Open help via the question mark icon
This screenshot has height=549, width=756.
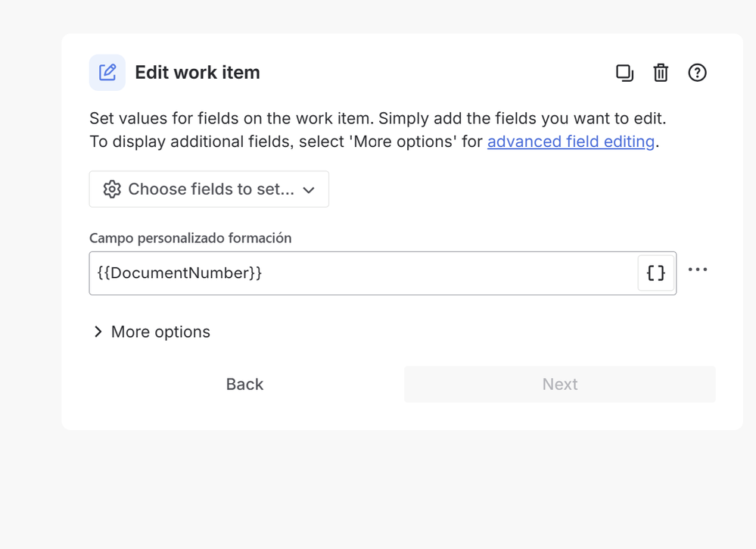tap(697, 73)
